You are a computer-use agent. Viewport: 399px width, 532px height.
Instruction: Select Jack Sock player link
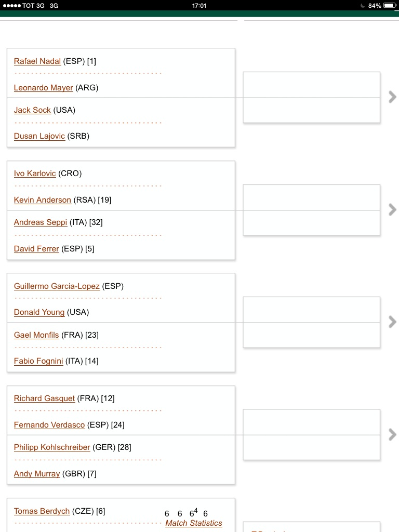click(32, 110)
